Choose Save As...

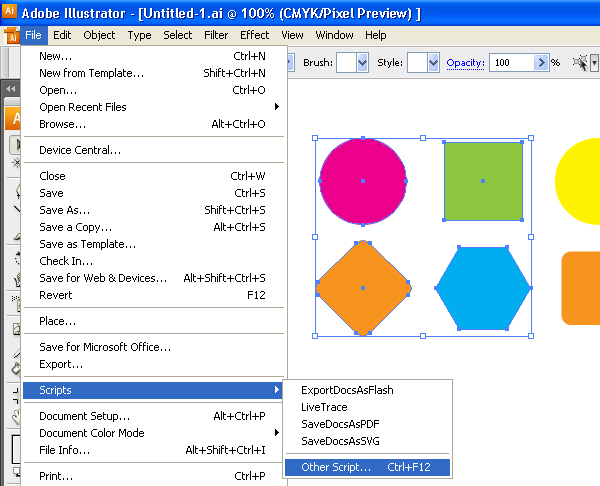153,210
